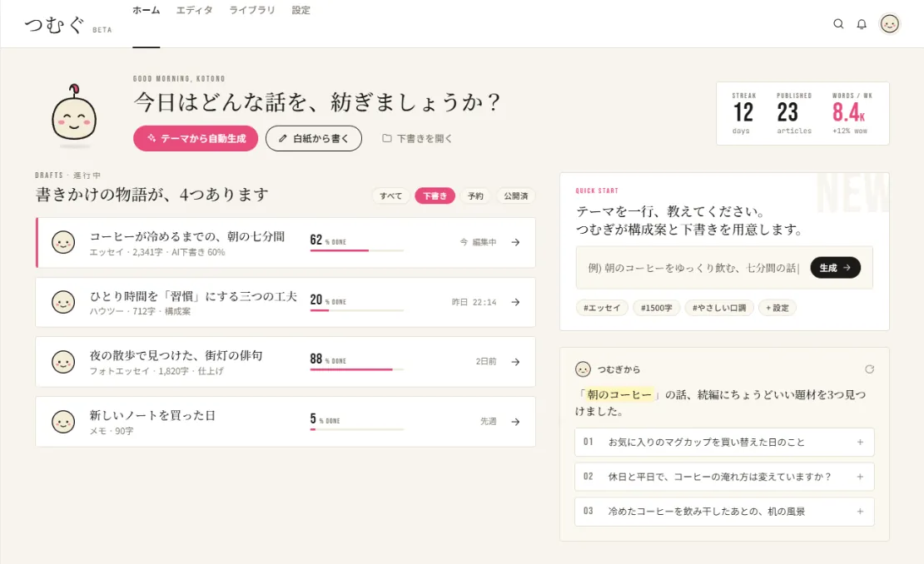Click draft title ひとり時間を「習慣」にする三つの工夫
This screenshot has height=564, width=924.
(x=193, y=296)
